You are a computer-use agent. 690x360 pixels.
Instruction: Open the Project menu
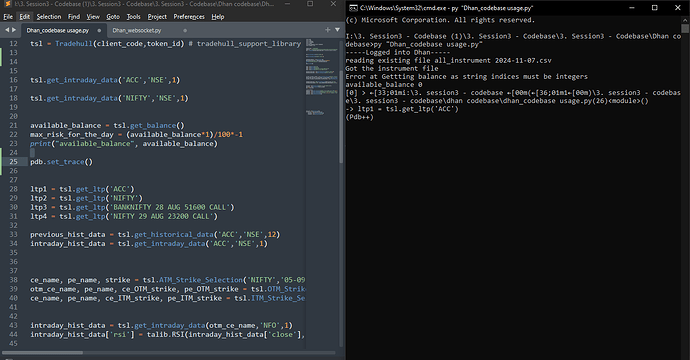click(157, 17)
